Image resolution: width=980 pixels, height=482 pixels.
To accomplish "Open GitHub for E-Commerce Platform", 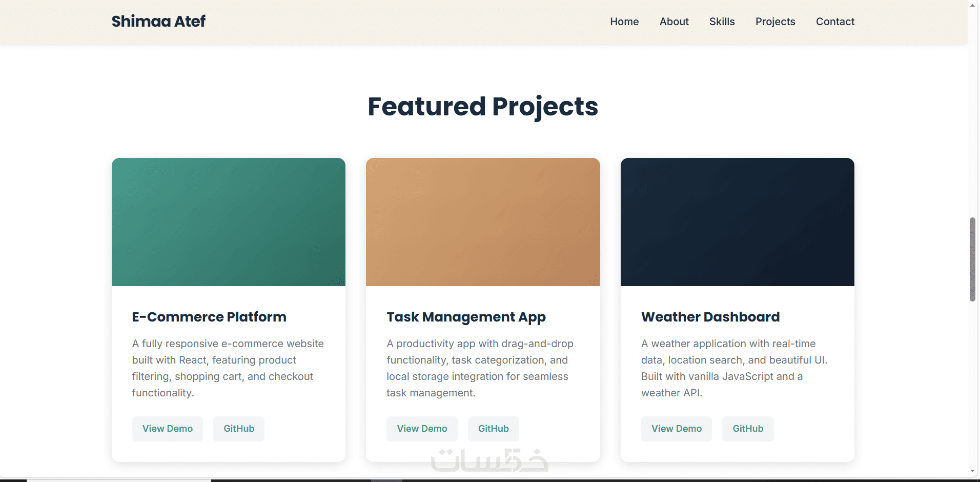I will 239,429.
